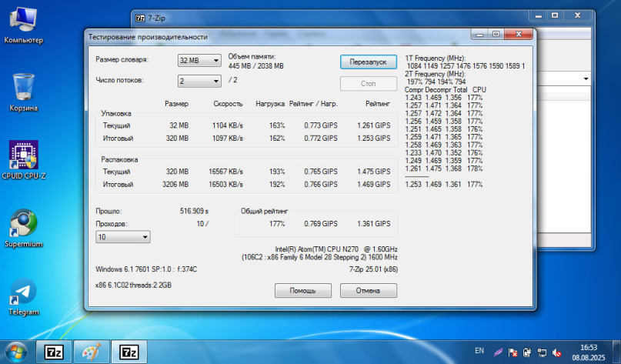
Task: Click the CPUID CPU-Z desktop shortcut
Action: 23,156
